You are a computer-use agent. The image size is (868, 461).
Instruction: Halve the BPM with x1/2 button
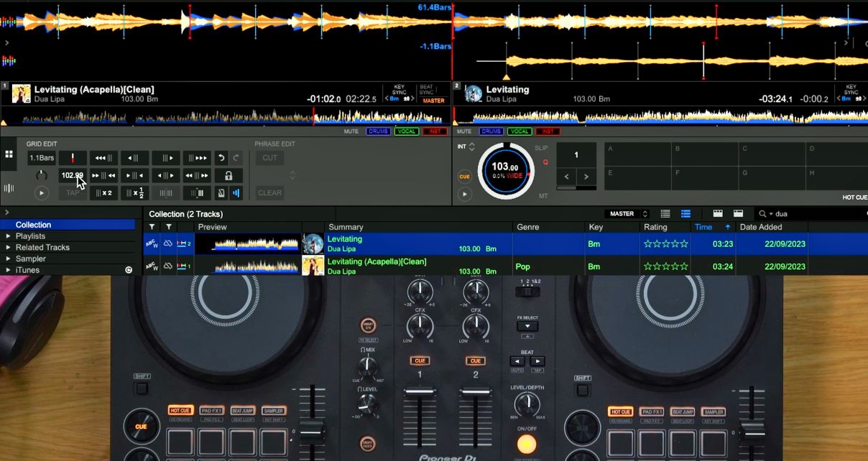click(135, 193)
